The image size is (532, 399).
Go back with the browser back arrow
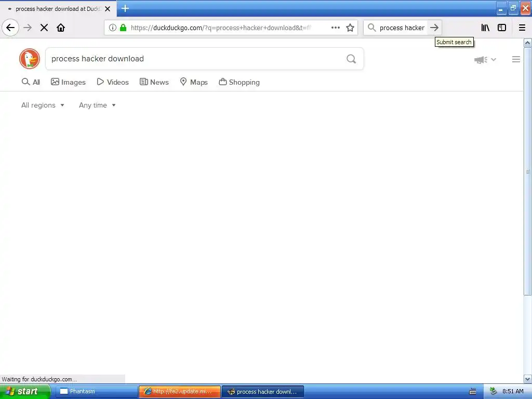(x=10, y=28)
